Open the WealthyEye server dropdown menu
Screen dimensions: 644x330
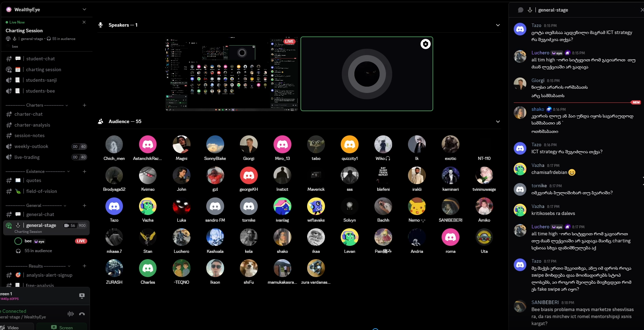84,9
